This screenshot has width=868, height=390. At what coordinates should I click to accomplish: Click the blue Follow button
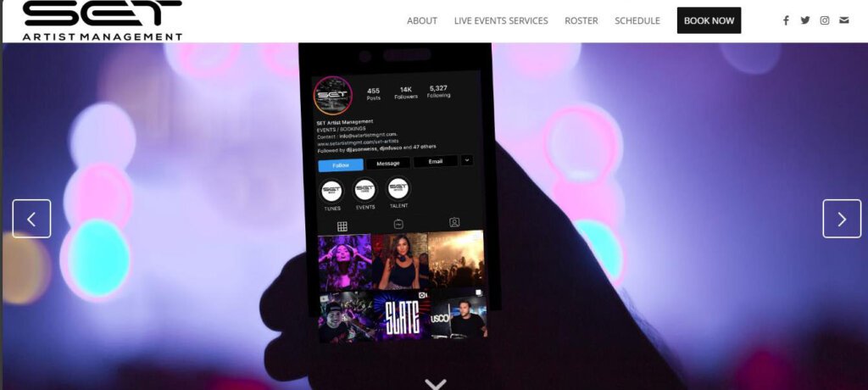click(x=341, y=165)
